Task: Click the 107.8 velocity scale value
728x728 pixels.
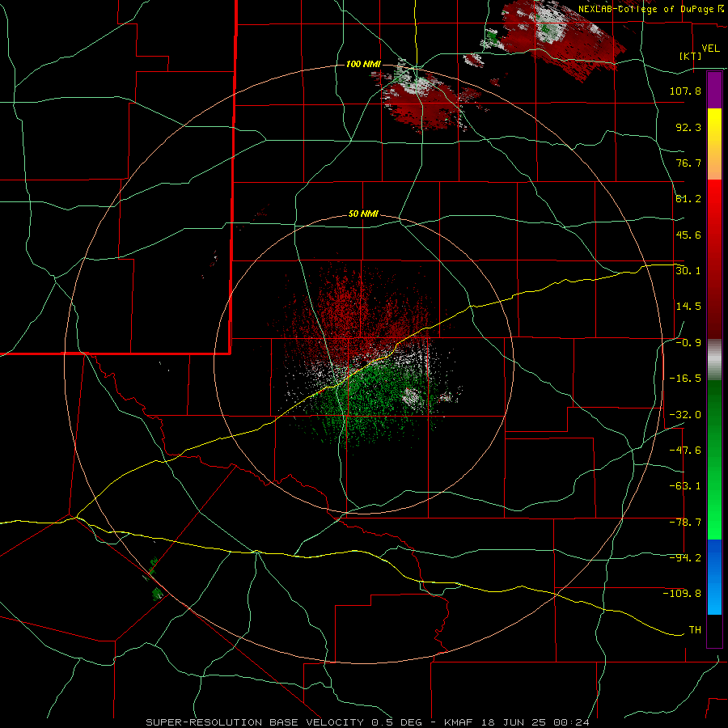Action: 685,91
